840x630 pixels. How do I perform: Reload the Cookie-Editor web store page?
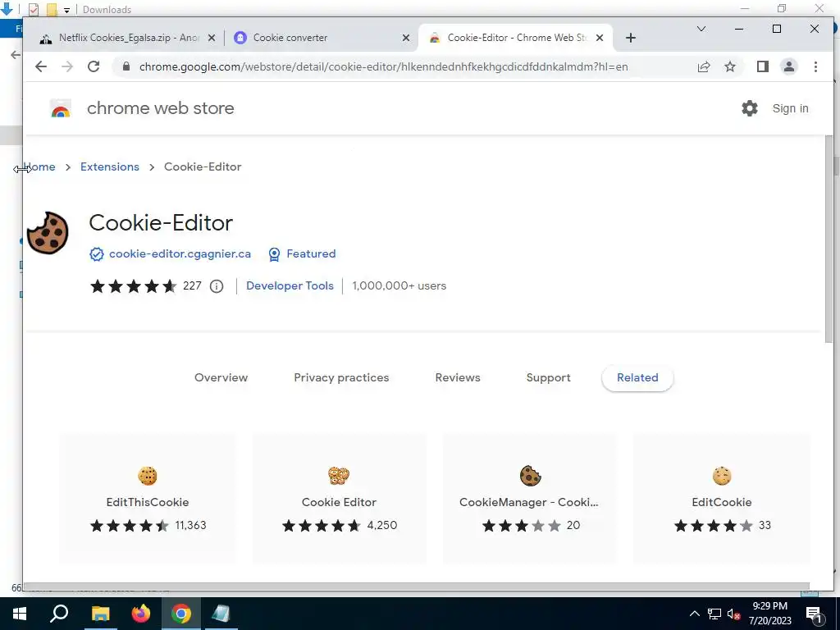pyautogui.click(x=94, y=66)
